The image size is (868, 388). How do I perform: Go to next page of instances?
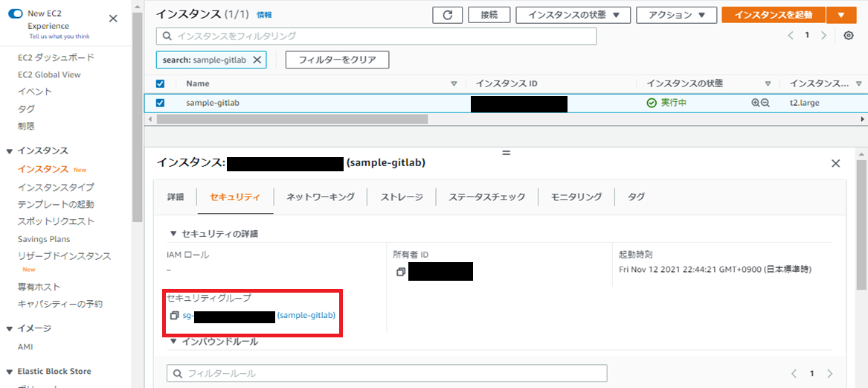[x=823, y=36]
